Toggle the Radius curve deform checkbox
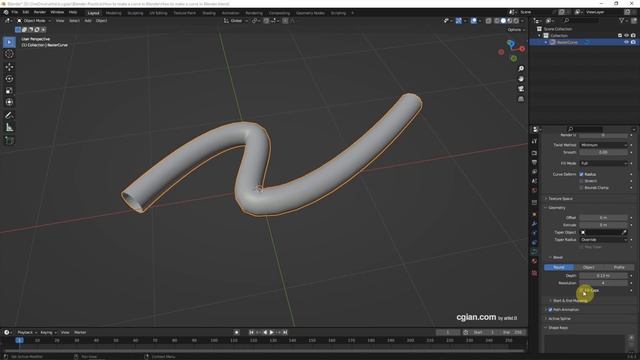Image resolution: width=640 pixels, height=360 pixels. pos(582,174)
